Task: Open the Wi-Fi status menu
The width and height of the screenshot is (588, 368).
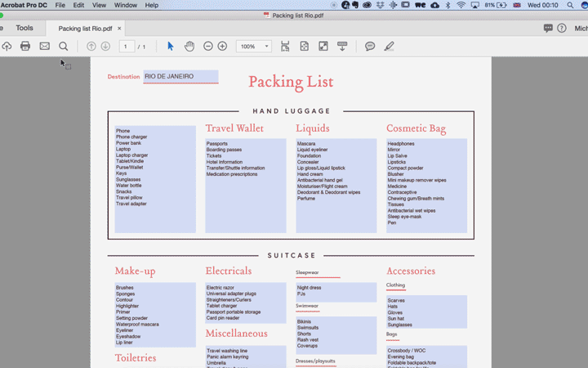Action: (461, 5)
